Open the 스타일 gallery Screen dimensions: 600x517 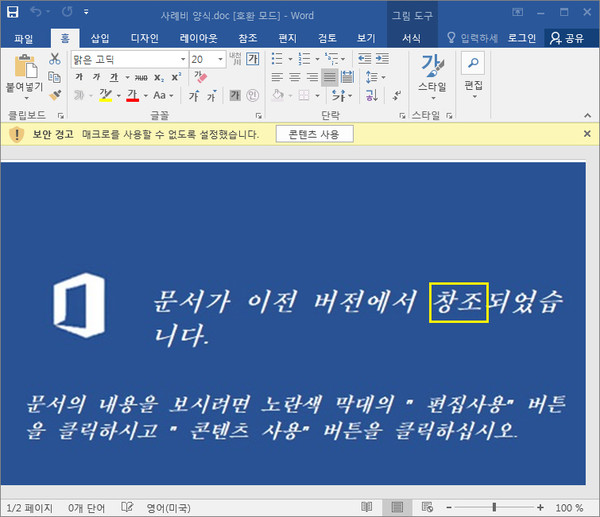(432, 77)
